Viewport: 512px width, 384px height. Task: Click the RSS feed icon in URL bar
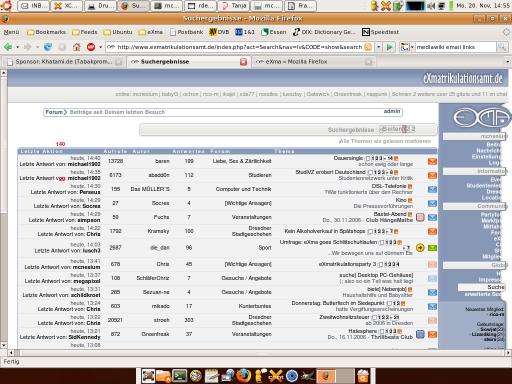(368, 47)
